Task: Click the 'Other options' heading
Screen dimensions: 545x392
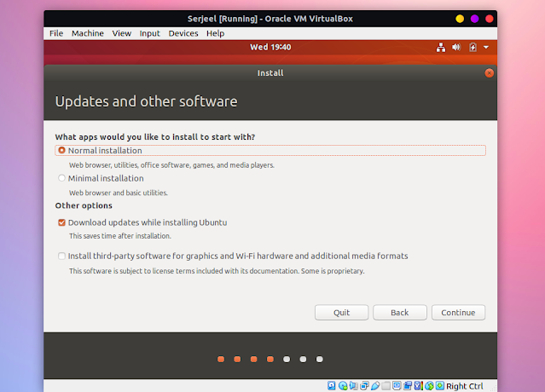Action: pos(84,205)
